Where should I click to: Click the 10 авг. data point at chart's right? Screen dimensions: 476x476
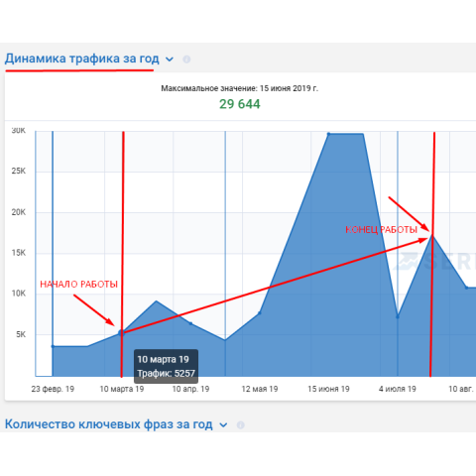pos(467,288)
